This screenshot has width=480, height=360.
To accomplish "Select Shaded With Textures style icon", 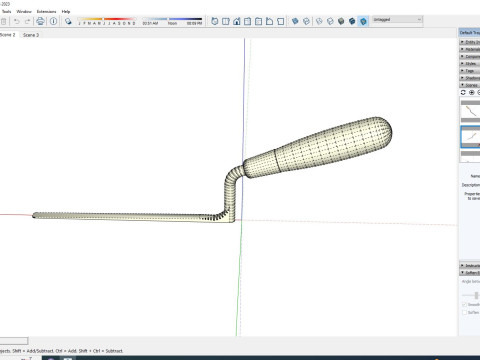I will coord(352,22).
